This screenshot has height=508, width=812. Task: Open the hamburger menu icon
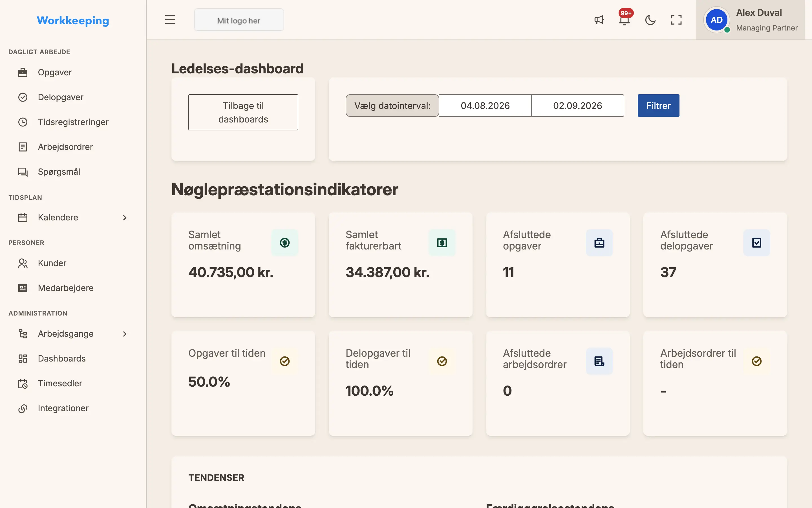click(170, 20)
